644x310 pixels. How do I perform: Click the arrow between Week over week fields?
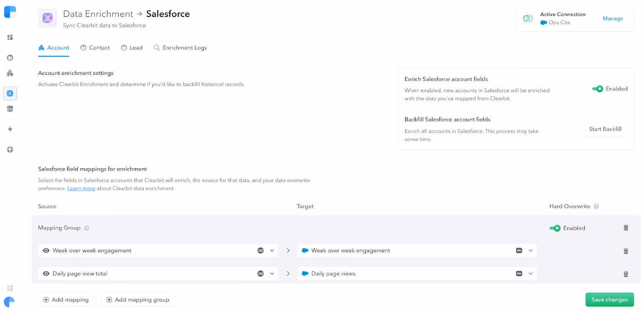[x=288, y=250]
